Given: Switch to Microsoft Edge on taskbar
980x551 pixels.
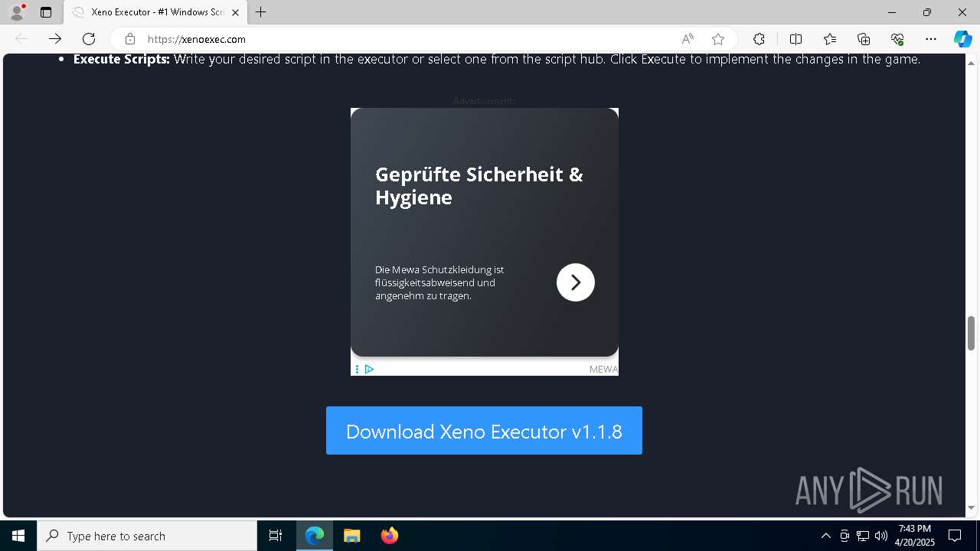Looking at the screenshot, I should [x=315, y=536].
